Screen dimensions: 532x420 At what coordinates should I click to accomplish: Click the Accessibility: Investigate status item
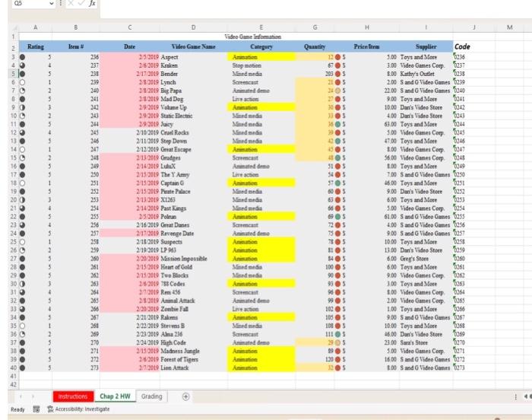[78, 409]
